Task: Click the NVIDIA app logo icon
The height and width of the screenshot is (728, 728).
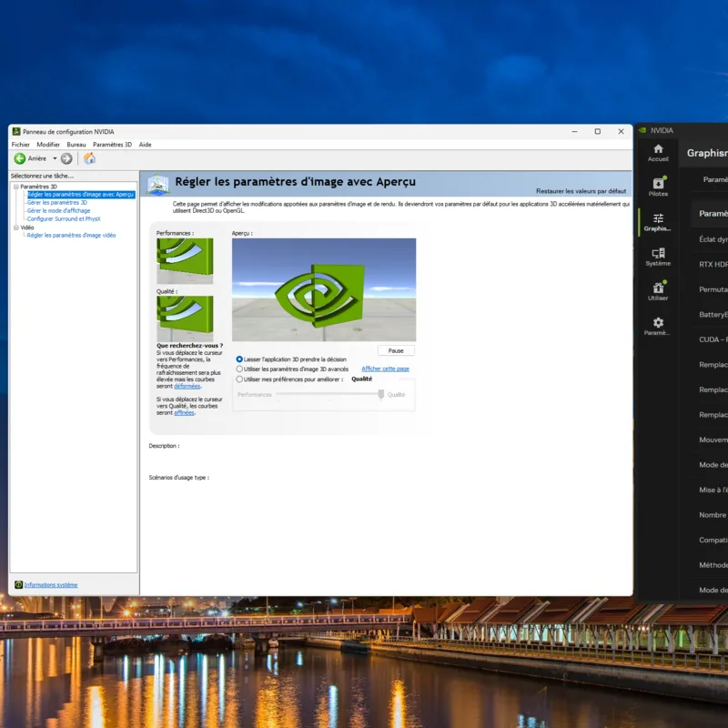Action: (642, 130)
